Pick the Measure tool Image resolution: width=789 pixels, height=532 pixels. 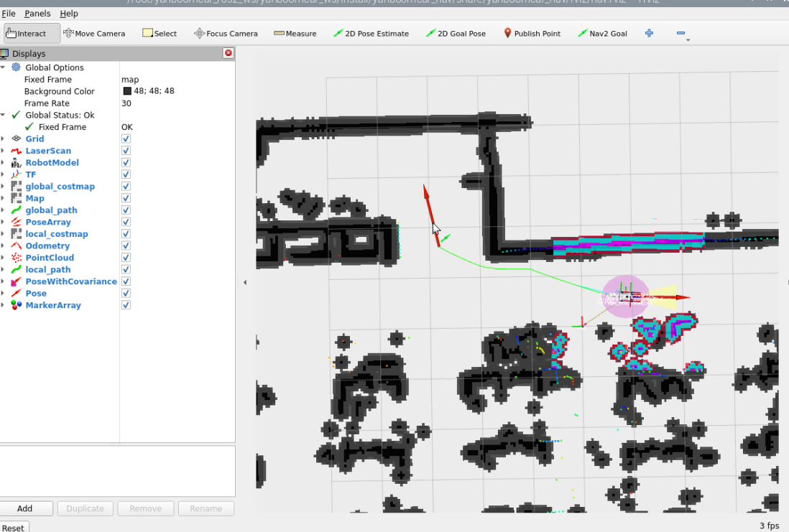coord(295,34)
